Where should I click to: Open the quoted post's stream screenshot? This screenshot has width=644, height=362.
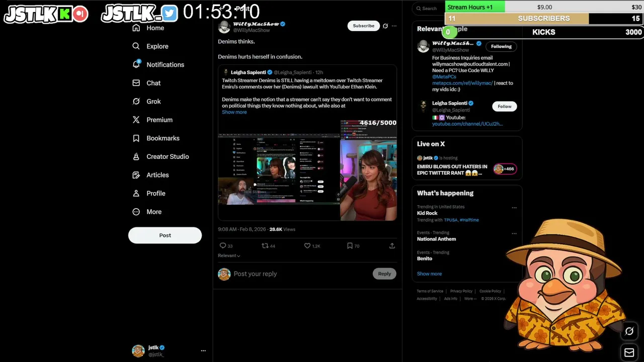[307, 170]
